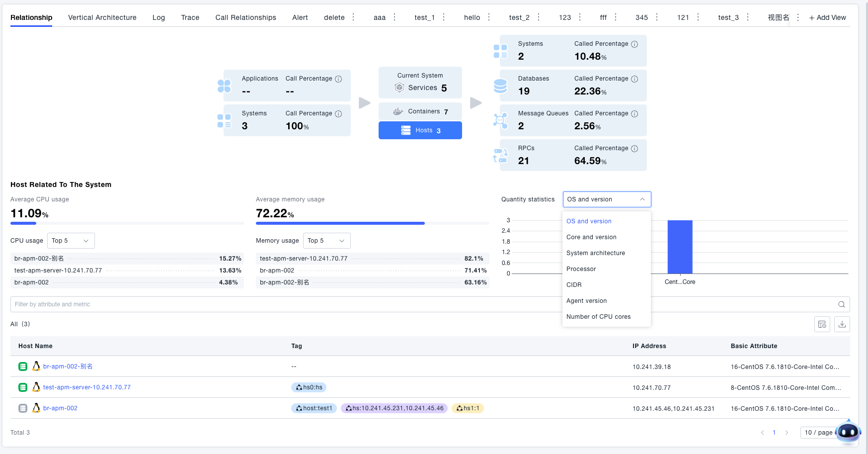
Task: Click the Add View button
Action: coord(827,17)
